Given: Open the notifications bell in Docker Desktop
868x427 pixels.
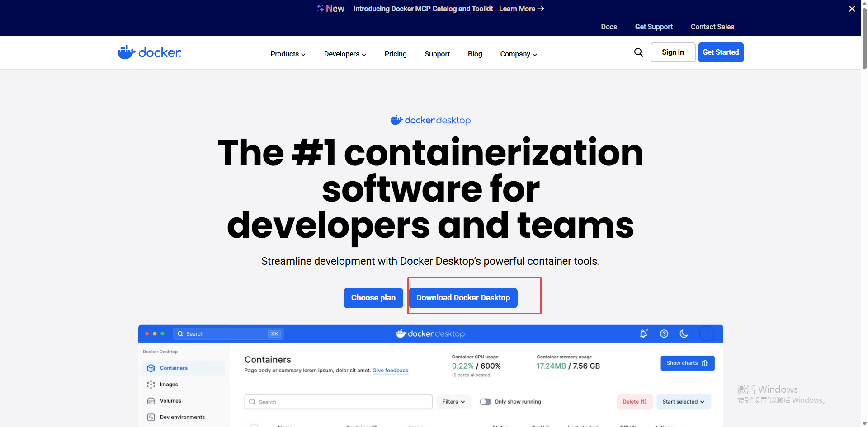Looking at the screenshot, I should coord(643,333).
